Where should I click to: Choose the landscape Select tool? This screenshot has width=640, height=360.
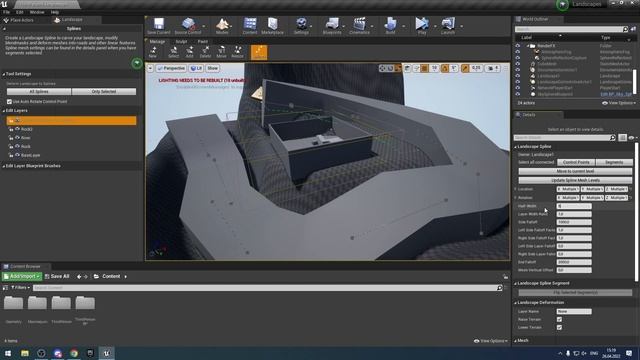[173, 52]
